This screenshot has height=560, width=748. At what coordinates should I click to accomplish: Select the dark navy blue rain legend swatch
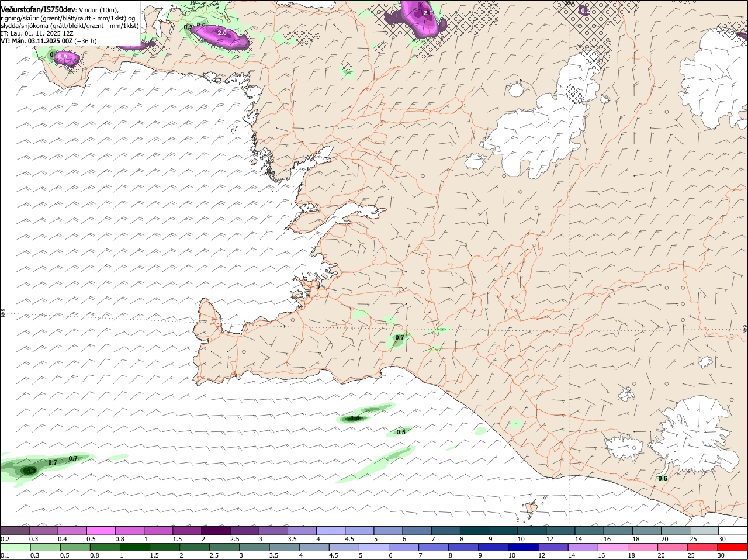tap(522, 547)
